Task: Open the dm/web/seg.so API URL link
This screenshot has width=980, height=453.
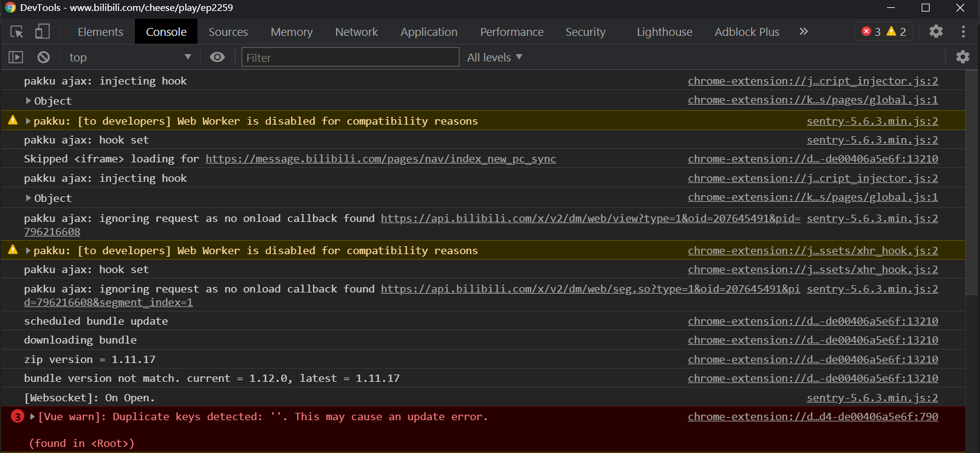Action: (591, 289)
